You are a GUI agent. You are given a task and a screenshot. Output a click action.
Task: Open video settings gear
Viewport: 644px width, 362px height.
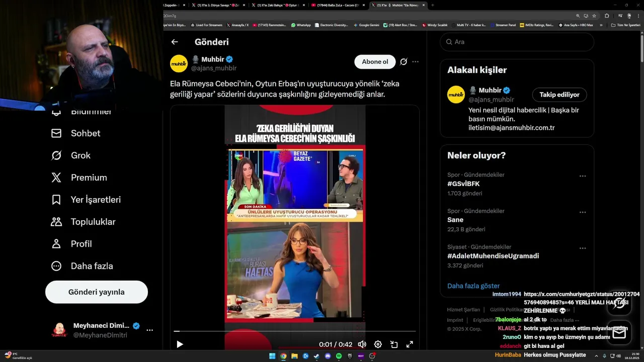point(378,344)
